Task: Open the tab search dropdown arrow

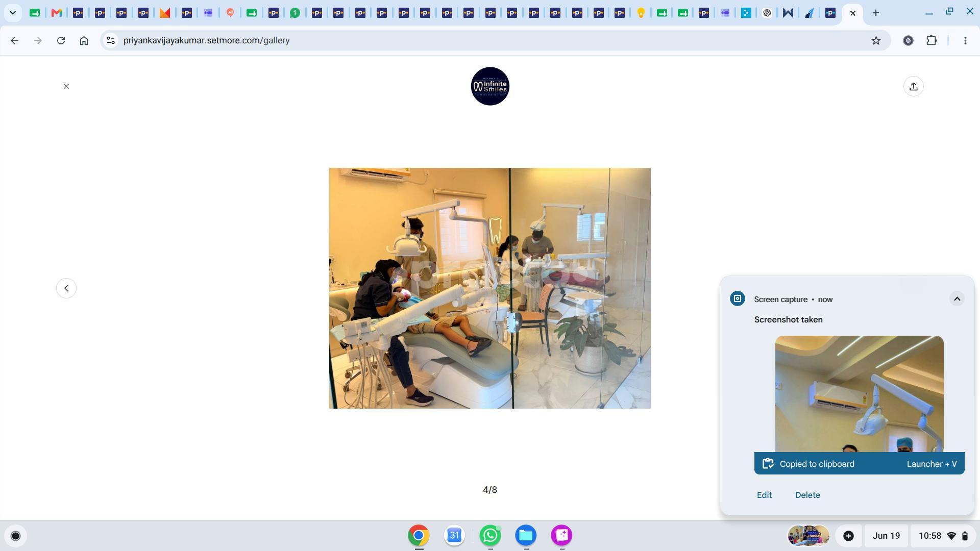Action: click(x=13, y=13)
